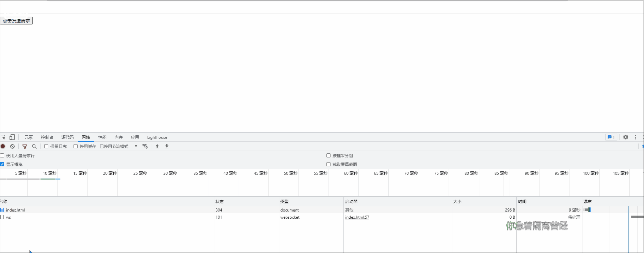
Task: Click document type cell
Action: coord(289,210)
